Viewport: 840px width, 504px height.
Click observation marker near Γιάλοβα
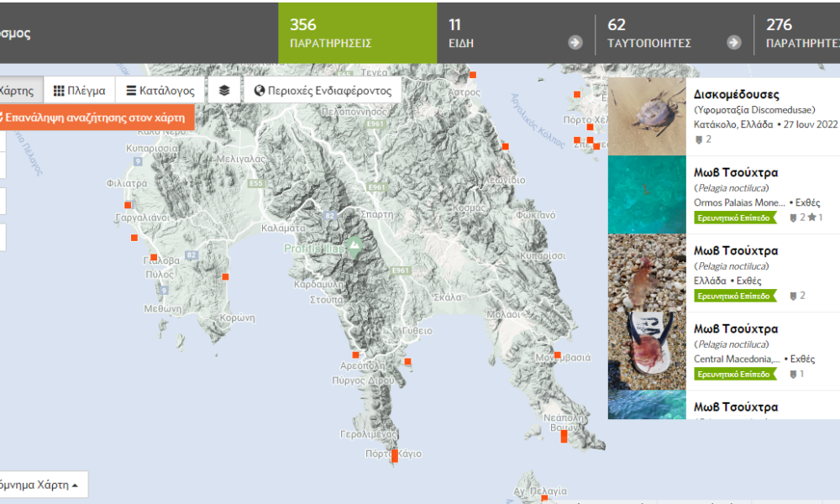154,258
